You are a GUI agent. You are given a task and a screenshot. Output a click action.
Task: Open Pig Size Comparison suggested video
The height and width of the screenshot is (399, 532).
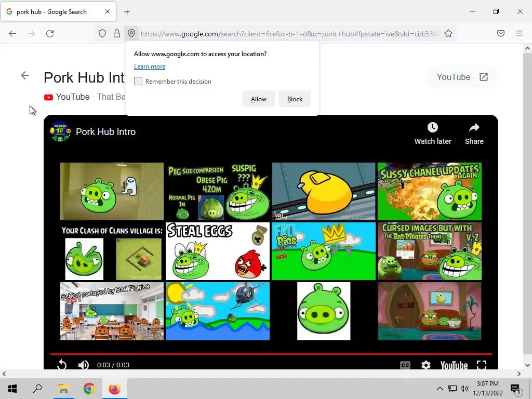tap(218, 191)
